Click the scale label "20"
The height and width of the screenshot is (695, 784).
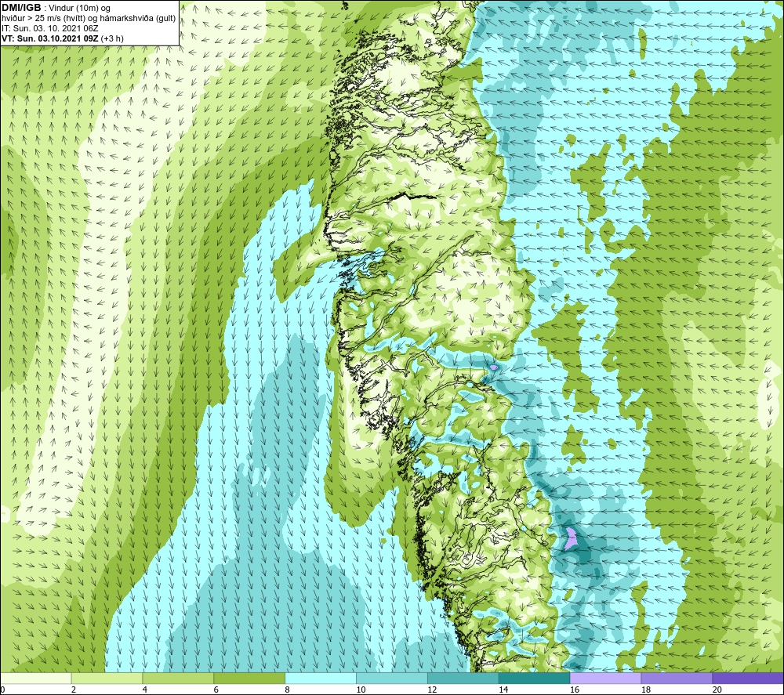point(717,690)
